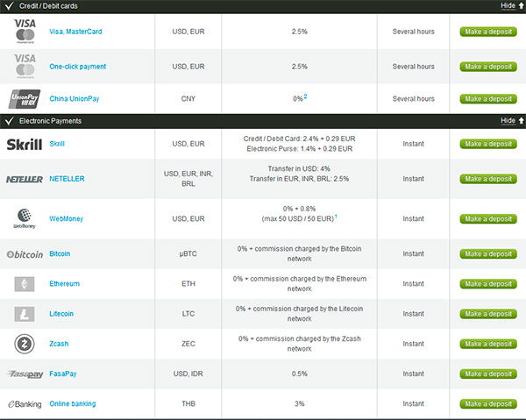The width and height of the screenshot is (526, 420).
Task: Click the Credit / Debit cards section header
Action: 263,6
